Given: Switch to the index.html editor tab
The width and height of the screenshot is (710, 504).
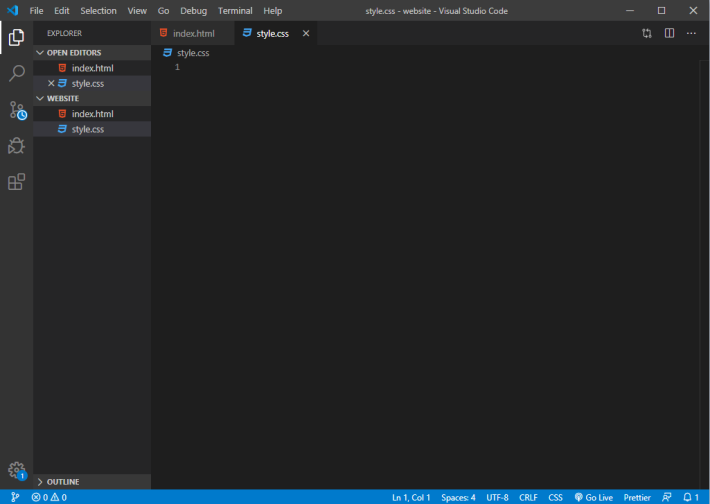Looking at the screenshot, I should [x=192, y=34].
